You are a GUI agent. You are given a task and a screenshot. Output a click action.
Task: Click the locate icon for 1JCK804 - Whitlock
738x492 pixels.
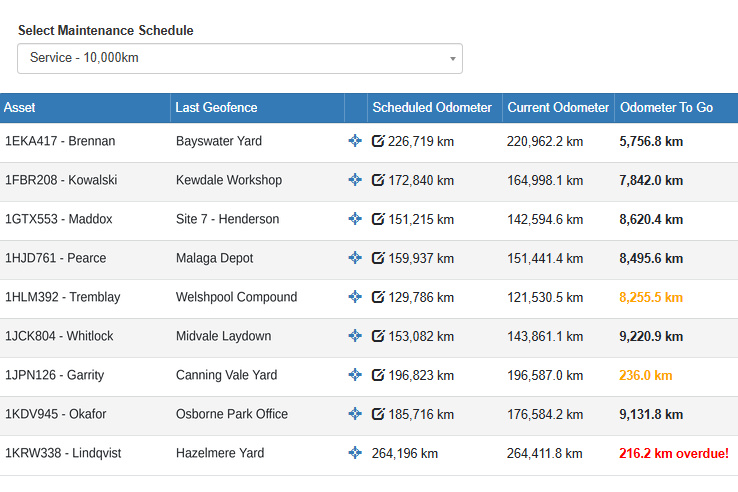click(355, 336)
